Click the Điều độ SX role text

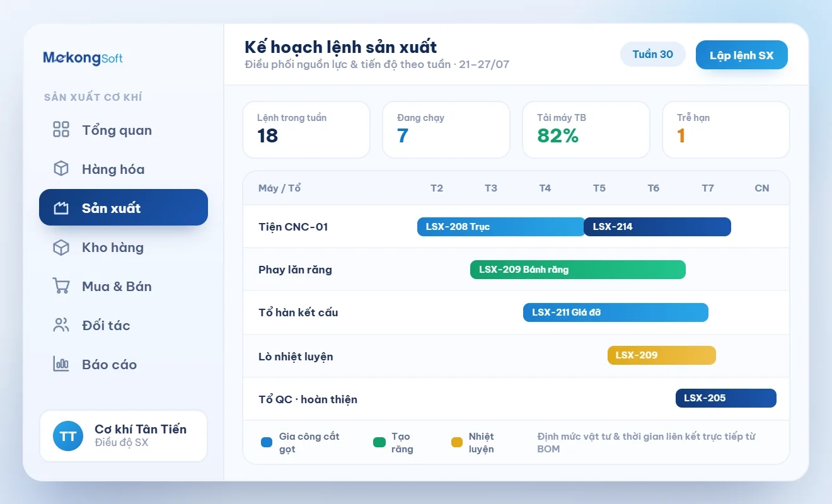click(122, 443)
